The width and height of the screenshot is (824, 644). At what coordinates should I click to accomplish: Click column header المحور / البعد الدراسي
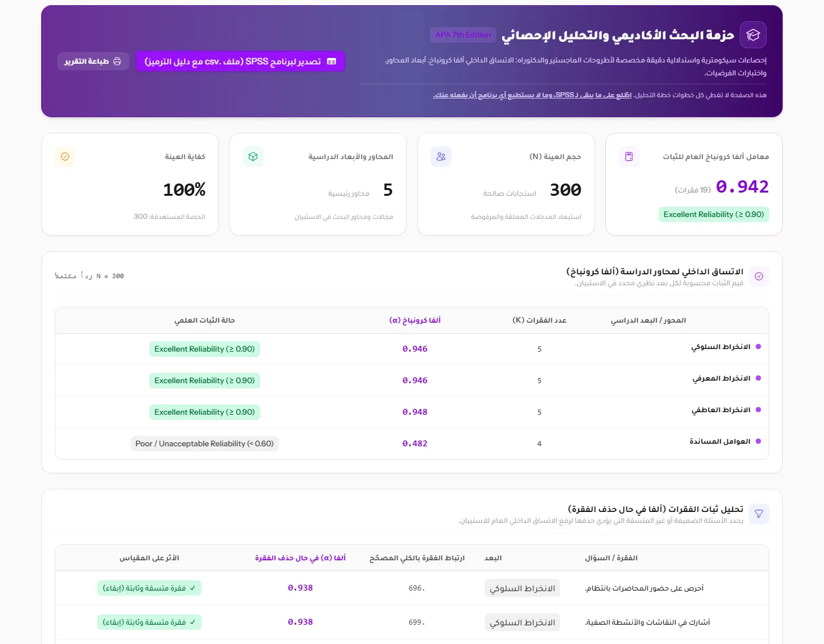pyautogui.click(x=648, y=320)
